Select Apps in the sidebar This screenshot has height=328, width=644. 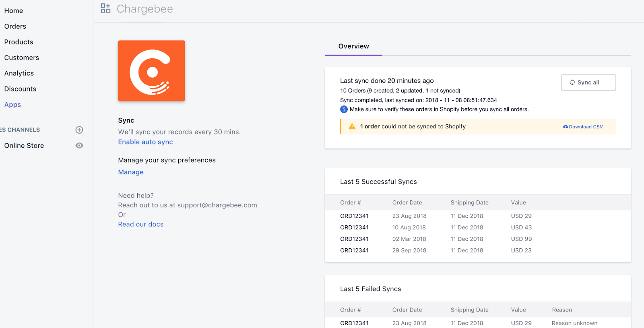pyautogui.click(x=12, y=105)
